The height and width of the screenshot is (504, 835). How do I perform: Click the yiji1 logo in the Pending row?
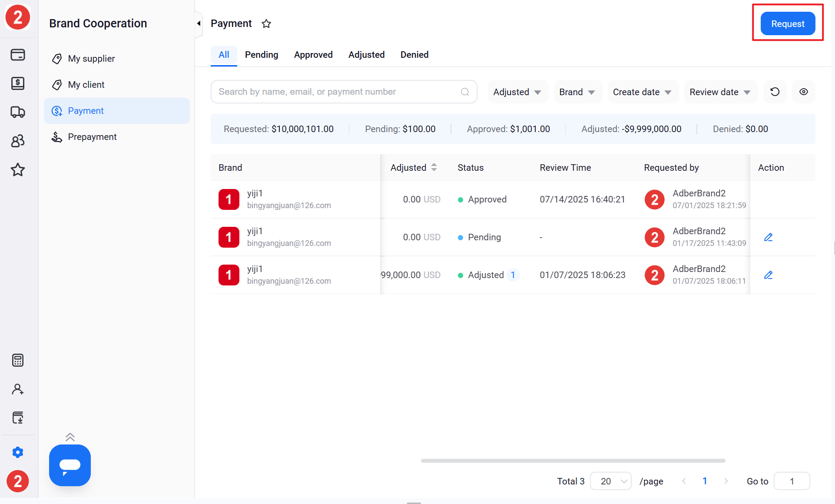point(229,237)
